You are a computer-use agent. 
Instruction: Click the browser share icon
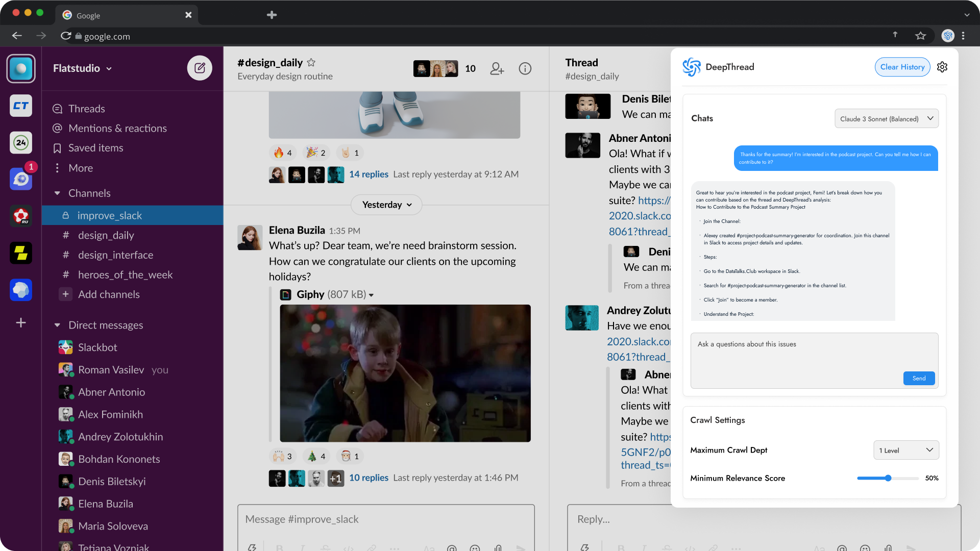(x=895, y=35)
